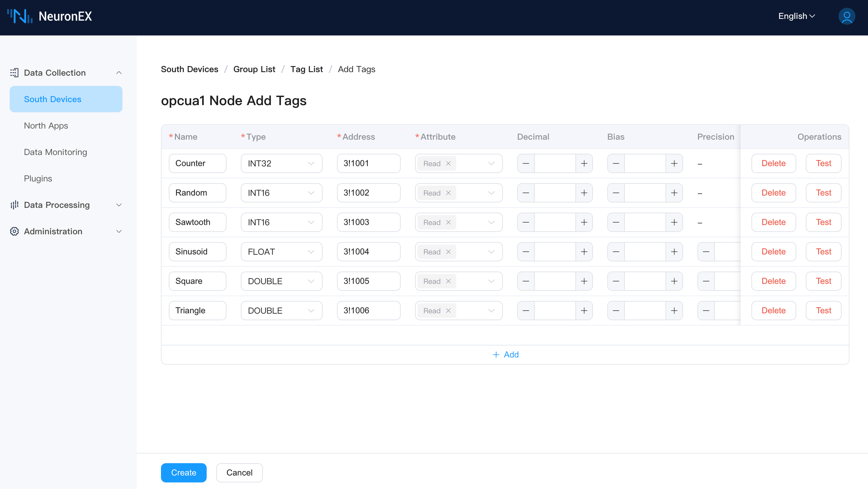Open the Attribute dropdown for the Sawtooth tag
The width and height of the screenshot is (868, 489).
pyautogui.click(x=491, y=222)
